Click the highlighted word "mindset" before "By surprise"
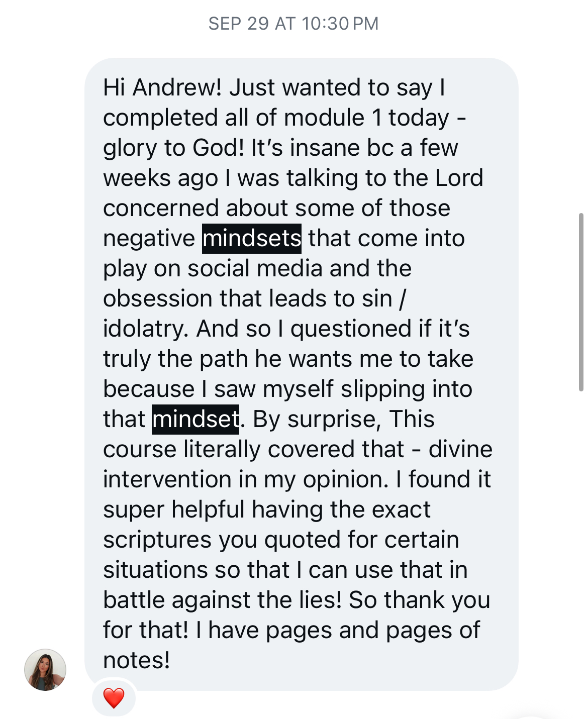588x719 pixels. (x=195, y=419)
